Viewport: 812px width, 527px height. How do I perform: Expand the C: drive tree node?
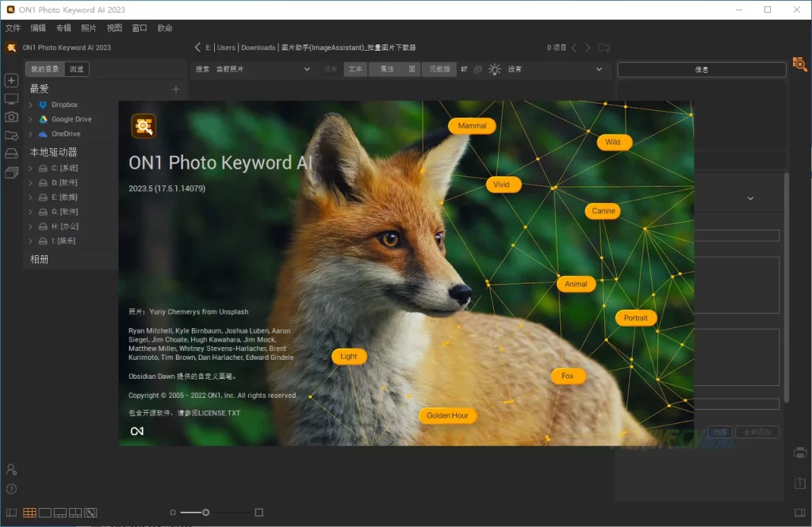[30, 169]
